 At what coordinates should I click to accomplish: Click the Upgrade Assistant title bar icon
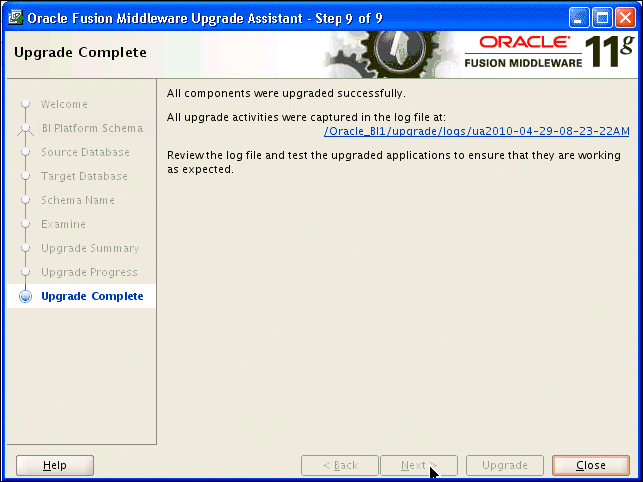tap(16, 18)
